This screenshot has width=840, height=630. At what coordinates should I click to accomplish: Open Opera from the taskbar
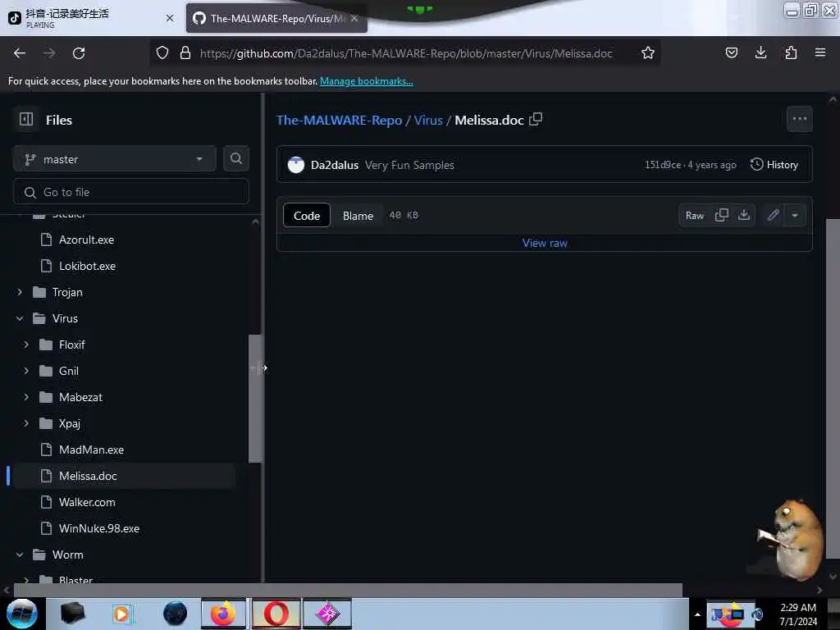[276, 614]
